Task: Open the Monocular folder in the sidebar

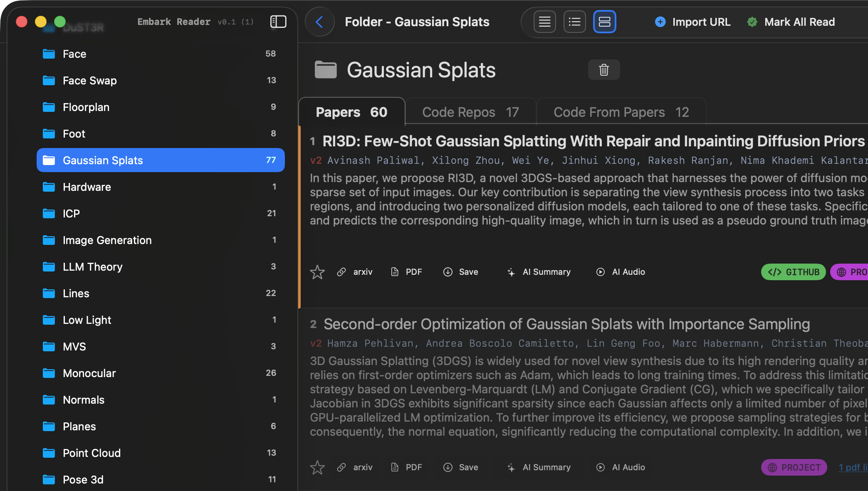Action: (89, 373)
